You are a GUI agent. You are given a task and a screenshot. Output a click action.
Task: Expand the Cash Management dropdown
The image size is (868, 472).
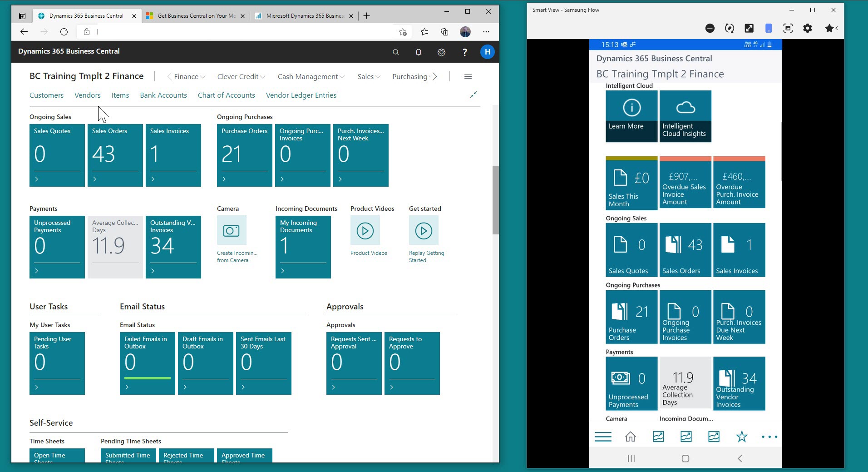[311, 76]
